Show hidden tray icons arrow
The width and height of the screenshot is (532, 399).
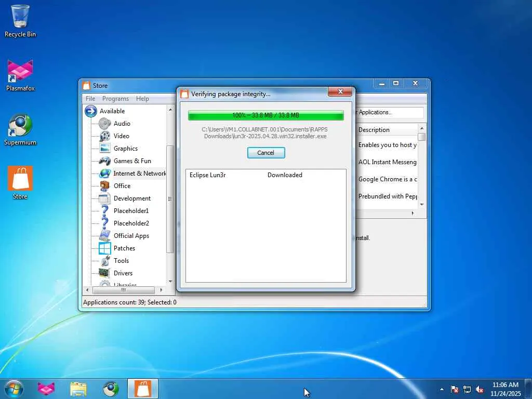[x=442, y=389]
